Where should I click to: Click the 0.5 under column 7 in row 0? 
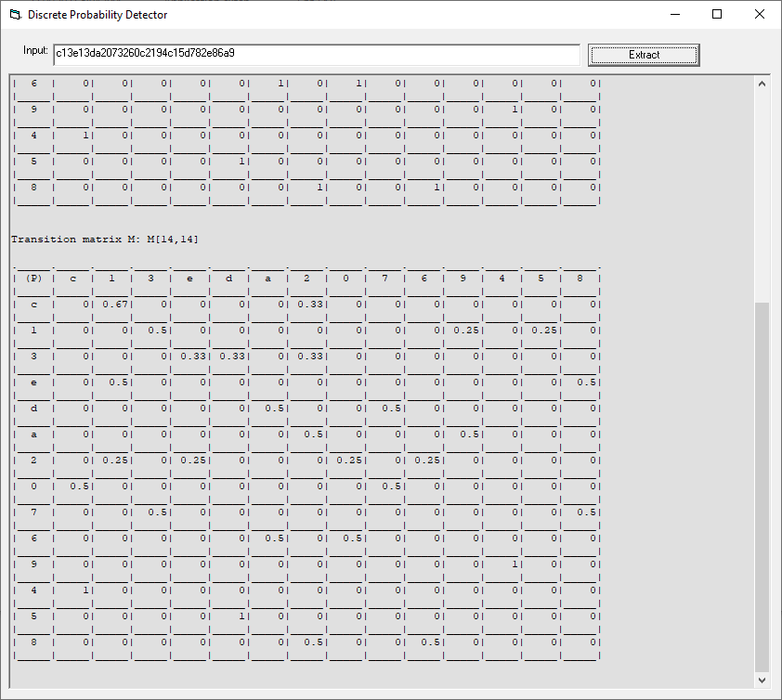tap(392, 486)
